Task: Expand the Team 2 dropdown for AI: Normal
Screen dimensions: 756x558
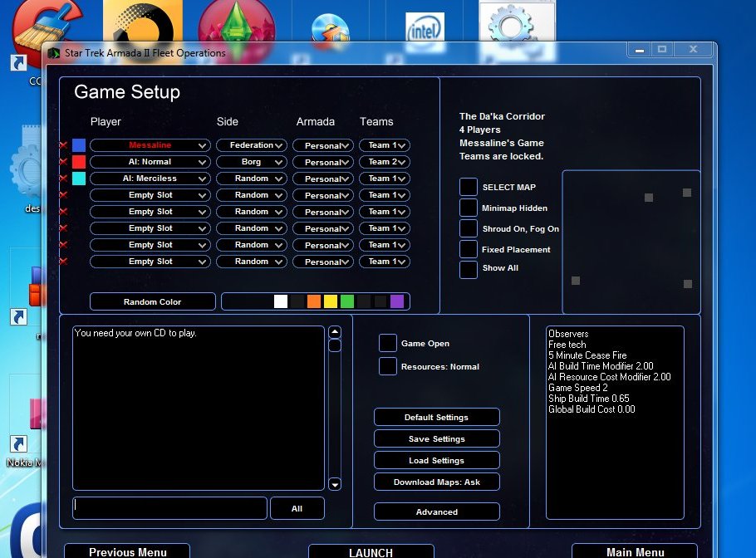Action: click(384, 162)
